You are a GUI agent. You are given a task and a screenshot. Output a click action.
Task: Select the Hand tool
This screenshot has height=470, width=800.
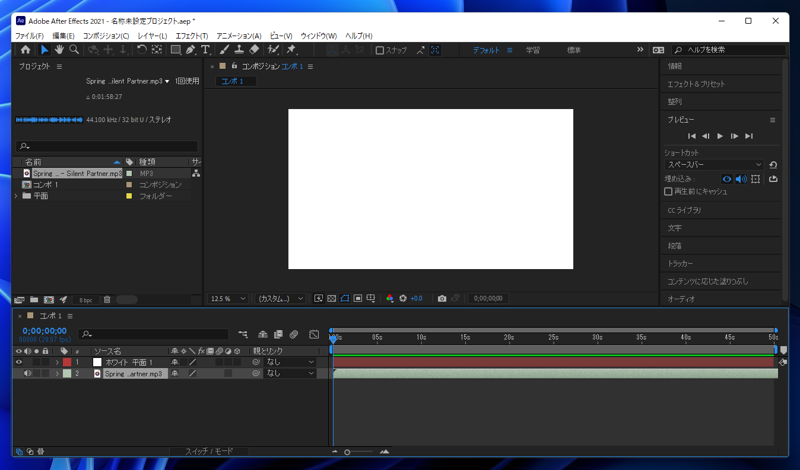tap(59, 50)
